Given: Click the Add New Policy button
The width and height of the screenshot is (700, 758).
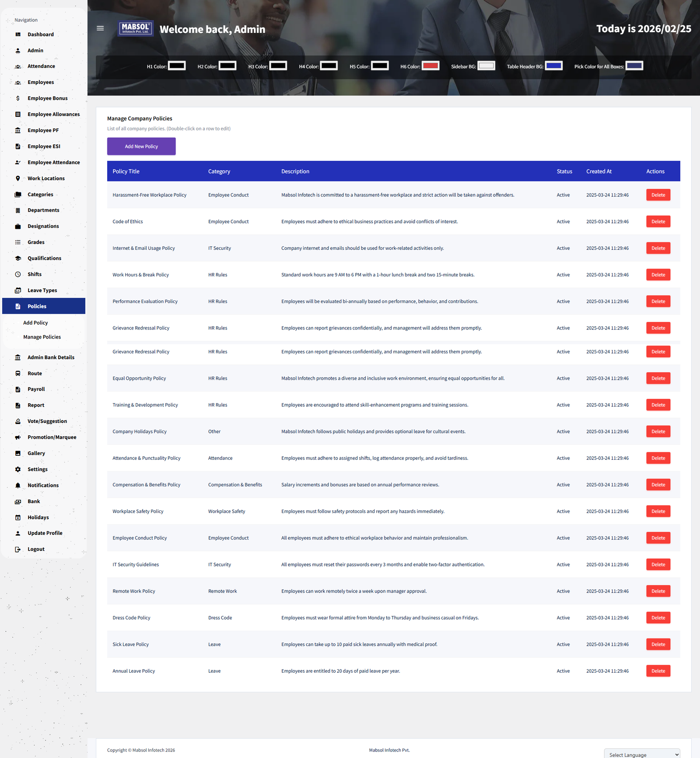Looking at the screenshot, I should coord(141,147).
